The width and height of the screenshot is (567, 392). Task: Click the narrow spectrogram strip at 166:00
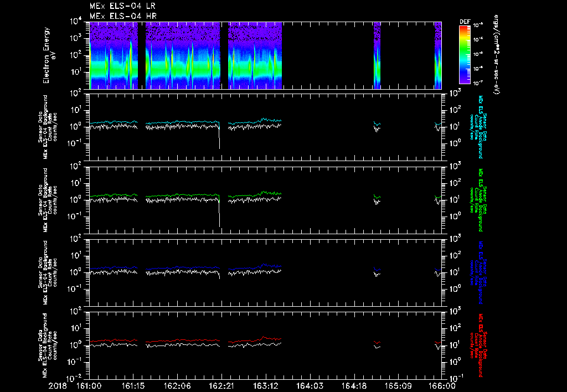(x=438, y=55)
